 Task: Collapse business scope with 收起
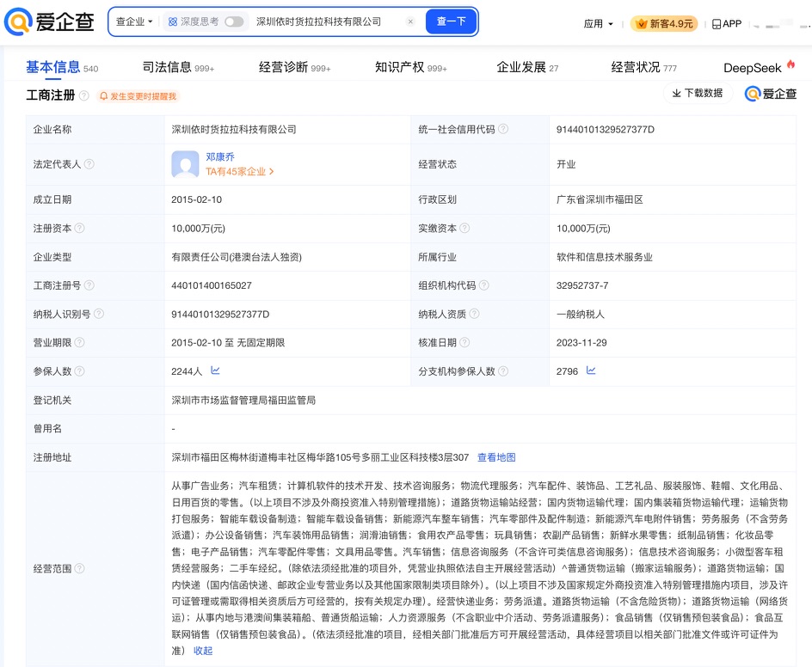[x=203, y=651]
